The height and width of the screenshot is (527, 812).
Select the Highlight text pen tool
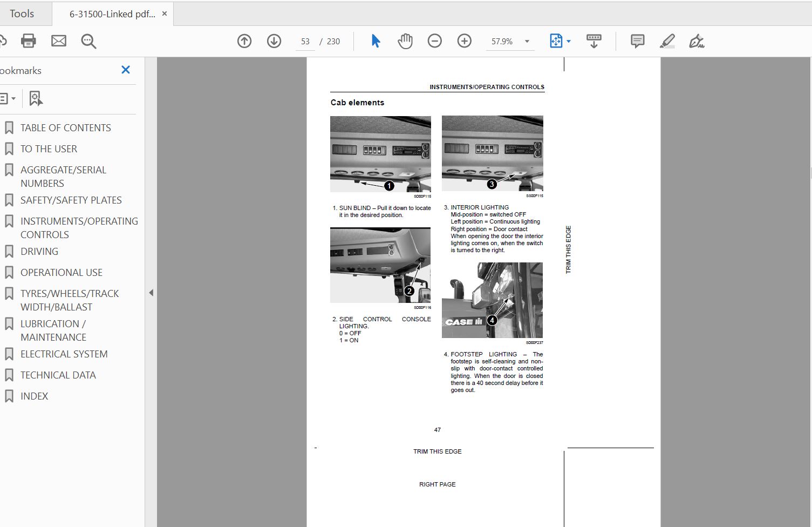coord(667,41)
